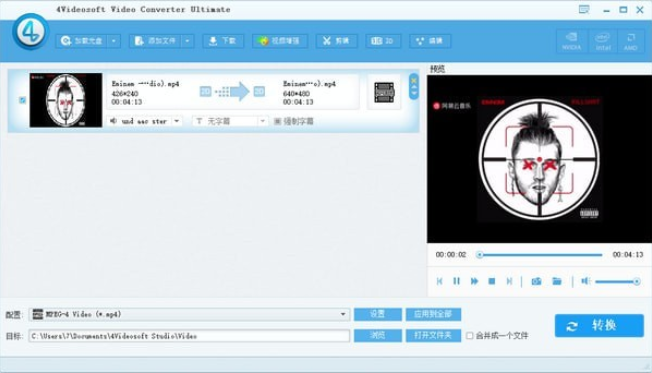Open the Edit effects tool
This screenshot has width=652, height=373.
coord(430,41)
